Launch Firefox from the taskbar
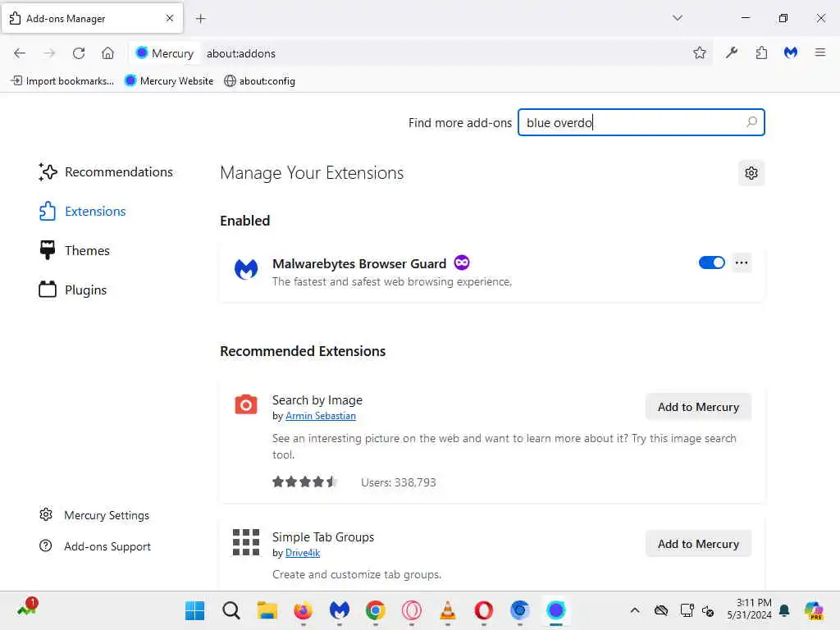 304,610
